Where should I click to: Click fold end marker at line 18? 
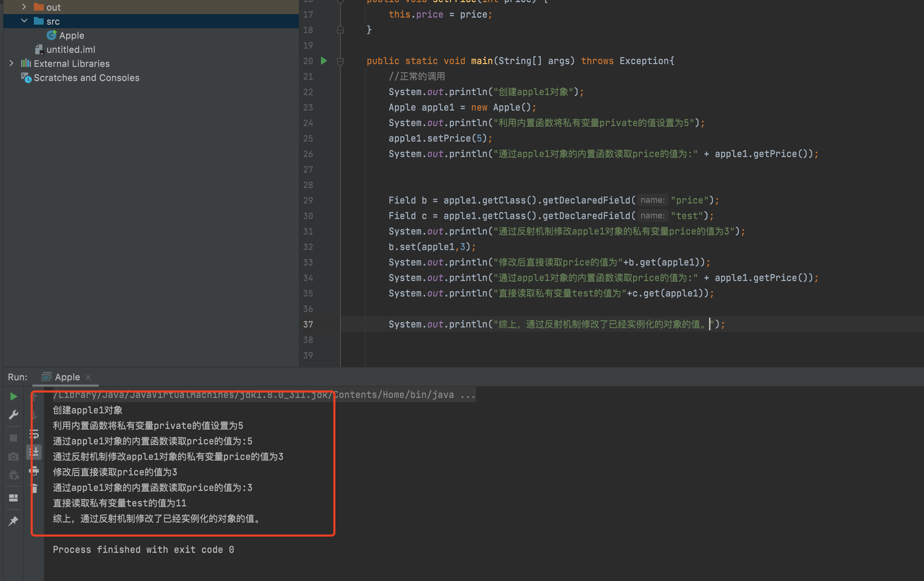tap(340, 30)
